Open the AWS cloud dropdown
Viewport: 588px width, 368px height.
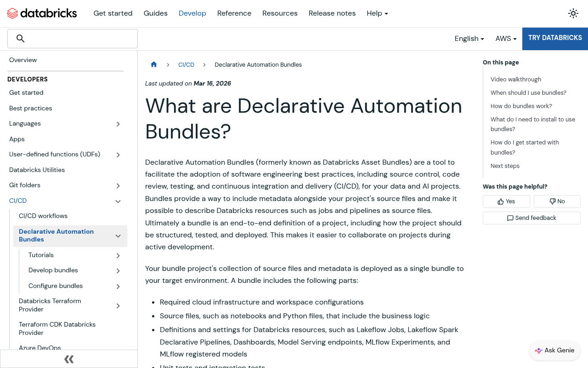(506, 39)
